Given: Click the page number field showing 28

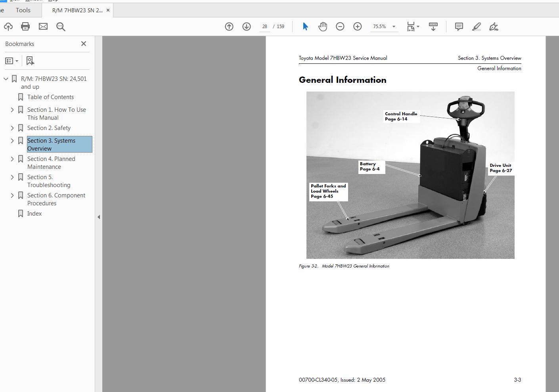Looking at the screenshot, I should [x=264, y=27].
